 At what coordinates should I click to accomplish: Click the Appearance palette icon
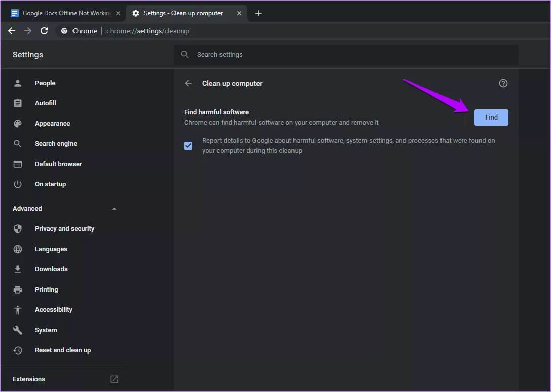(18, 124)
